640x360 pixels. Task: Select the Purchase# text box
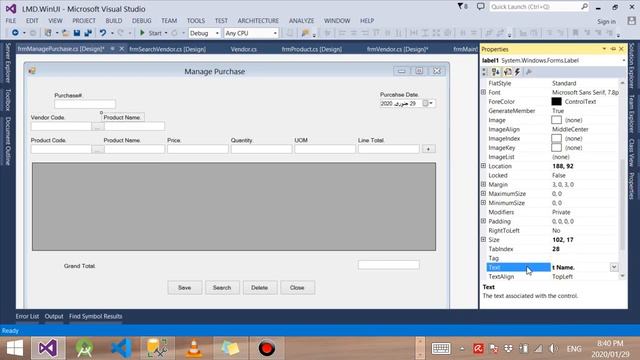(x=85, y=104)
